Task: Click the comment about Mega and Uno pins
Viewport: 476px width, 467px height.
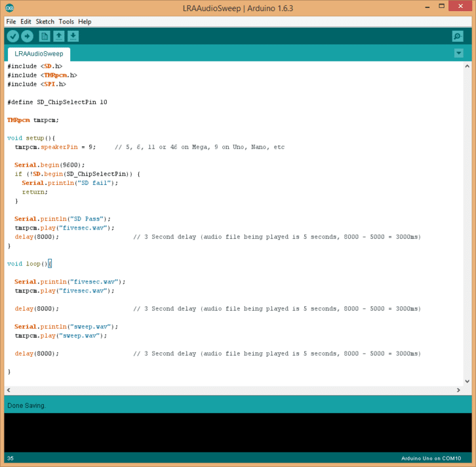Action: (200, 147)
